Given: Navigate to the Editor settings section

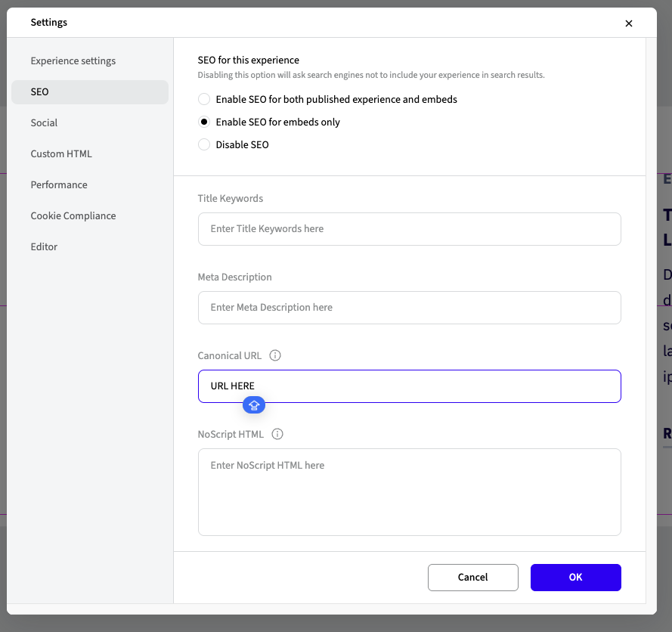Looking at the screenshot, I should 45,246.
